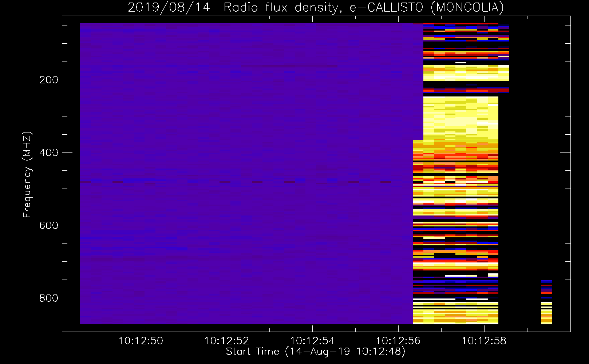The image size is (589, 364).
Task: Click the 10:12:56 time tick label
Action: click(x=398, y=341)
